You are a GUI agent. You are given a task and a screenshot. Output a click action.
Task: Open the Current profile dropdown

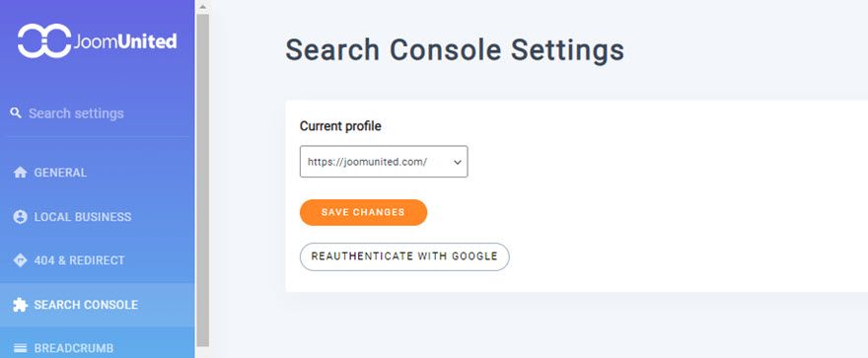(x=384, y=162)
